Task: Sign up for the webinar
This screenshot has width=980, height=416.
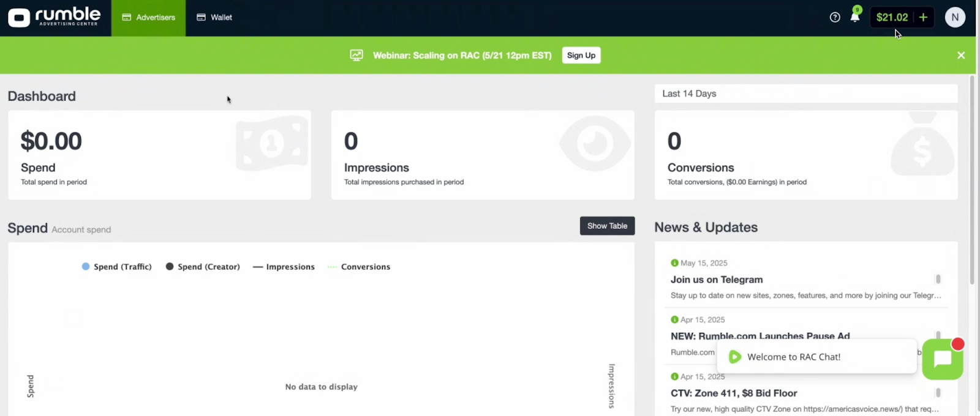Action: [581, 55]
